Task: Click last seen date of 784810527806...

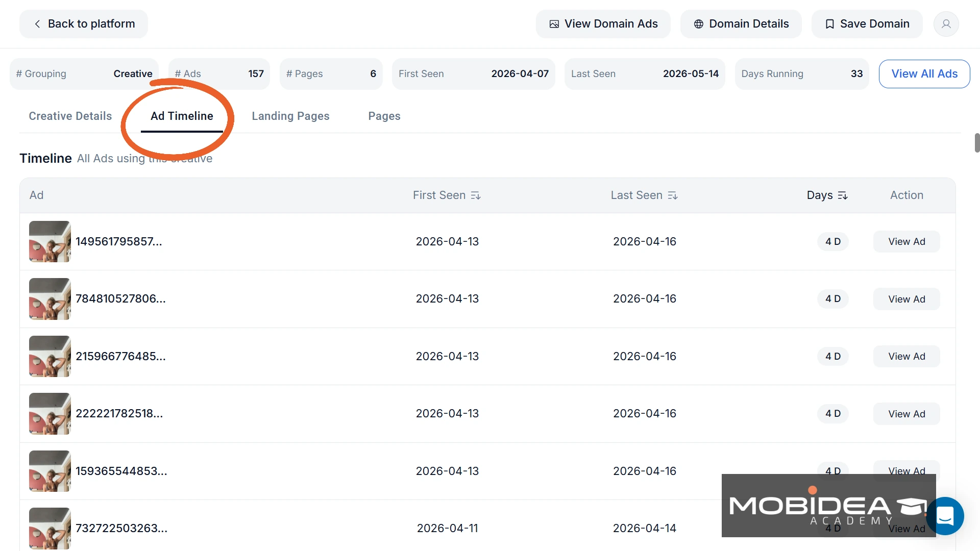Action: point(645,299)
